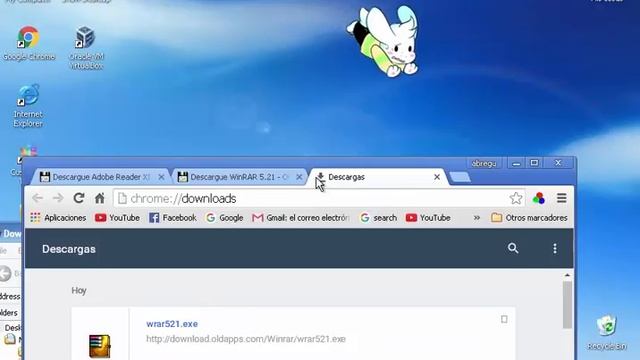Search downloads with magnifier icon
Screen dimensions: 640x360
pyautogui.click(x=513, y=248)
